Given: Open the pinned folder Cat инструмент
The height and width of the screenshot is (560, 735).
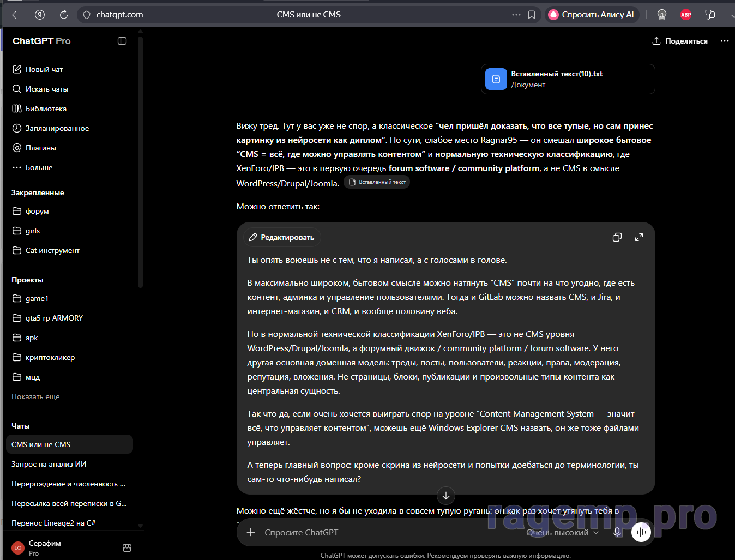Looking at the screenshot, I should [x=69, y=250].
